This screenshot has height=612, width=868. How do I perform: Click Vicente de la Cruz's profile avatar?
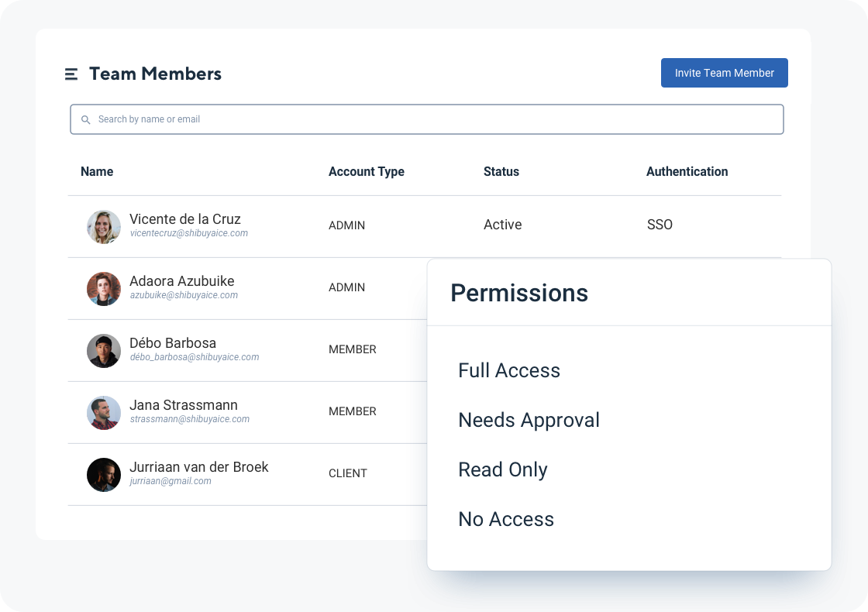tap(103, 227)
